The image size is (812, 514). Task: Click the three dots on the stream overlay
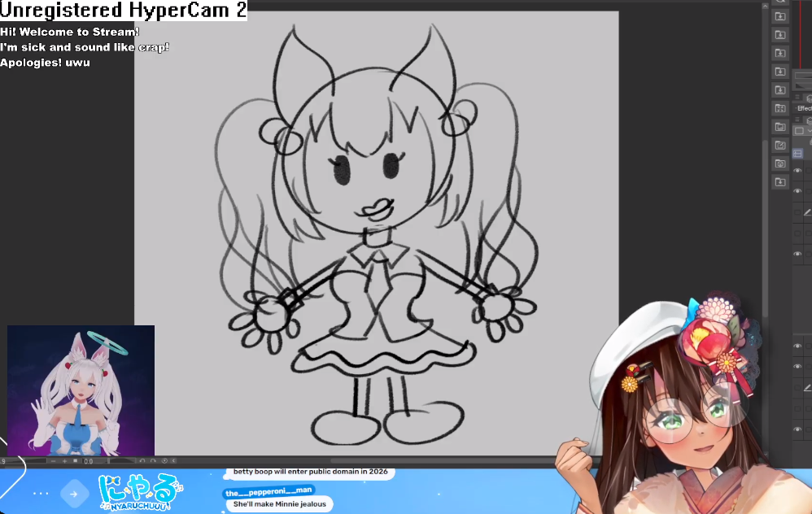point(41,494)
